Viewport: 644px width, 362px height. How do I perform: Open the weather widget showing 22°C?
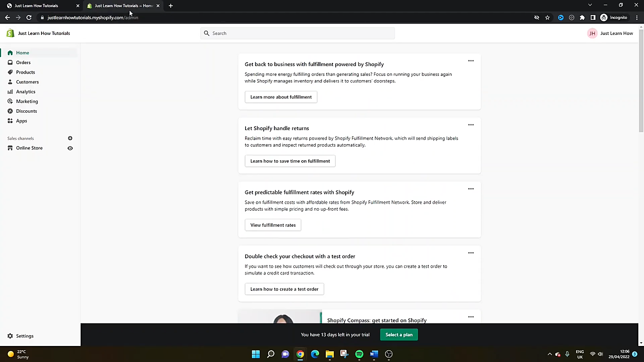(18, 354)
